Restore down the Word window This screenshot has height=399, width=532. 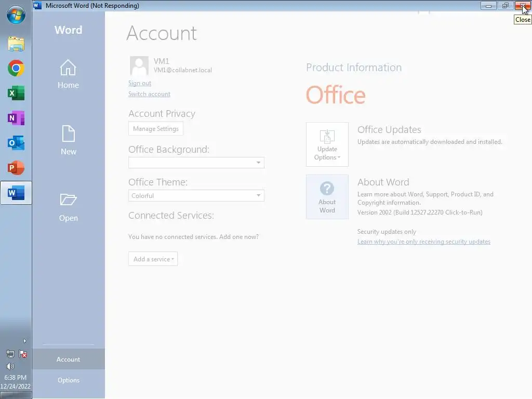pos(505,5)
